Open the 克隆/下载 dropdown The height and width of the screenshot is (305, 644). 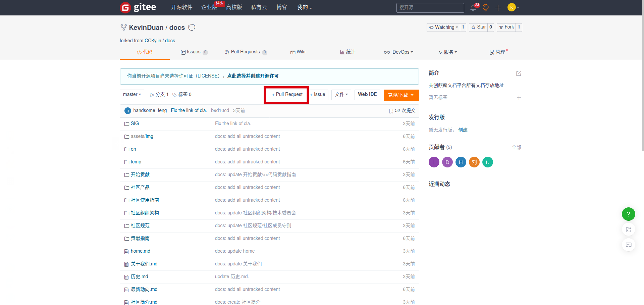pyautogui.click(x=401, y=95)
